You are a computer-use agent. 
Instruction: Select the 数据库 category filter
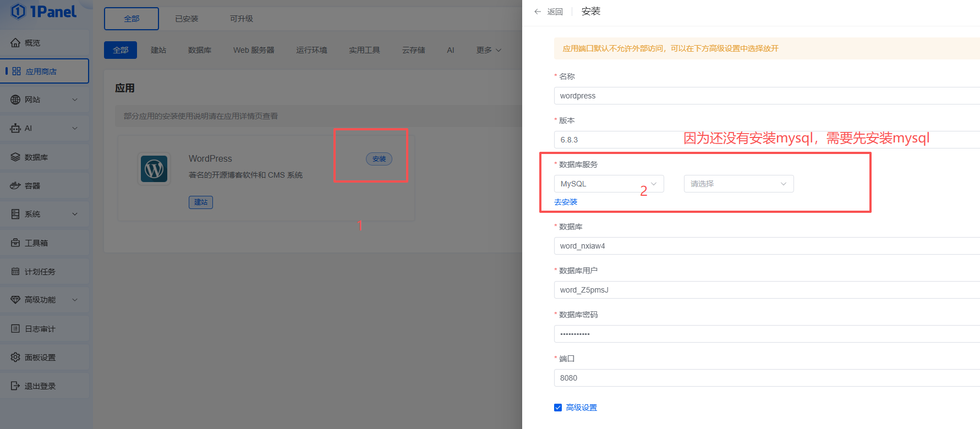coord(200,50)
